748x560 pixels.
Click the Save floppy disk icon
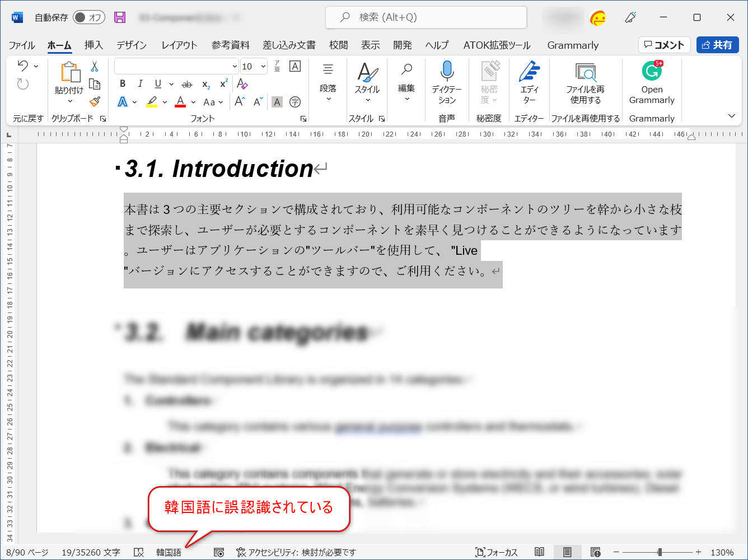tap(120, 17)
